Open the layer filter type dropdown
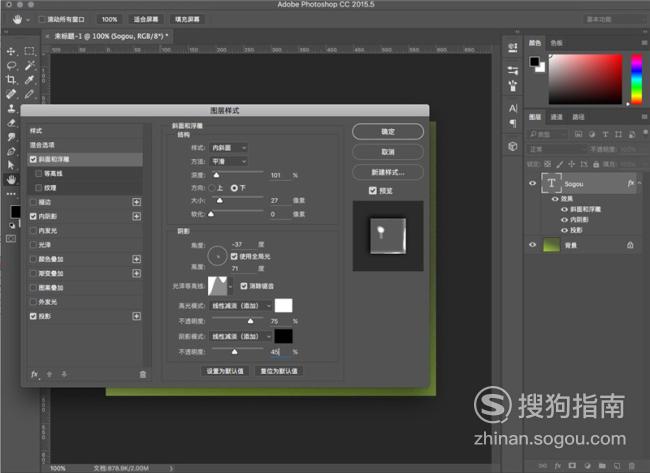650x473 pixels. 547,134
